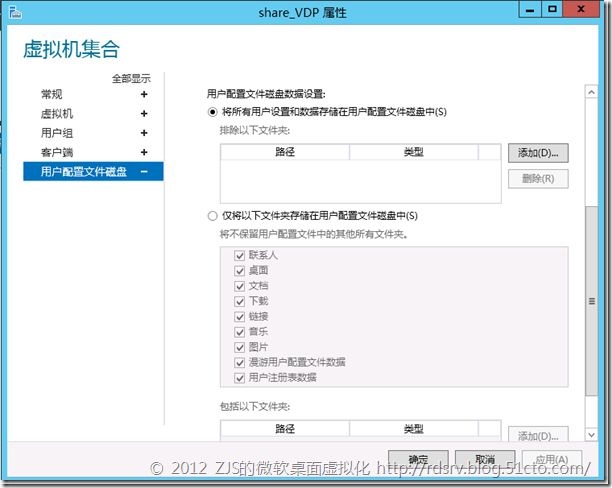The width and height of the screenshot is (612, 488).
Task: Click the scroll up arrow
Action: click(591, 93)
